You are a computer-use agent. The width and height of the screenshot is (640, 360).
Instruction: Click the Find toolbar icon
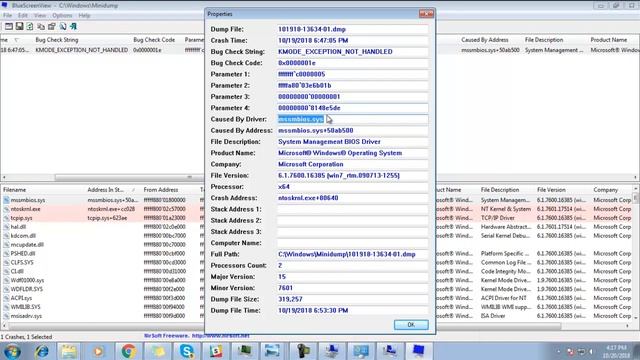pos(62,27)
